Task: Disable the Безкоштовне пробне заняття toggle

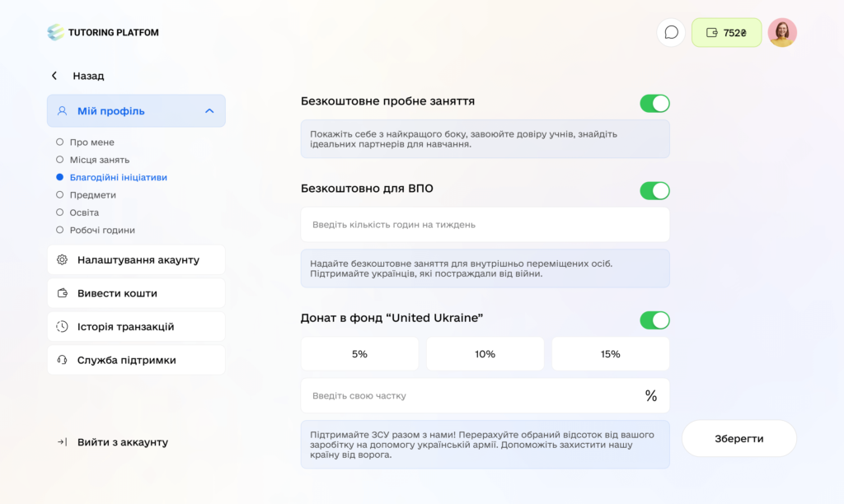Action: point(654,104)
